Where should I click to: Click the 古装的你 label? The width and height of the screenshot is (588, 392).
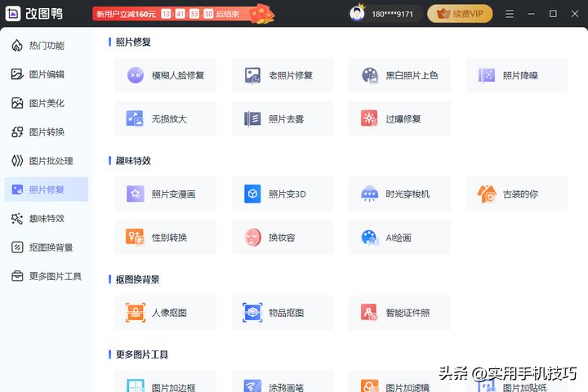pos(520,194)
